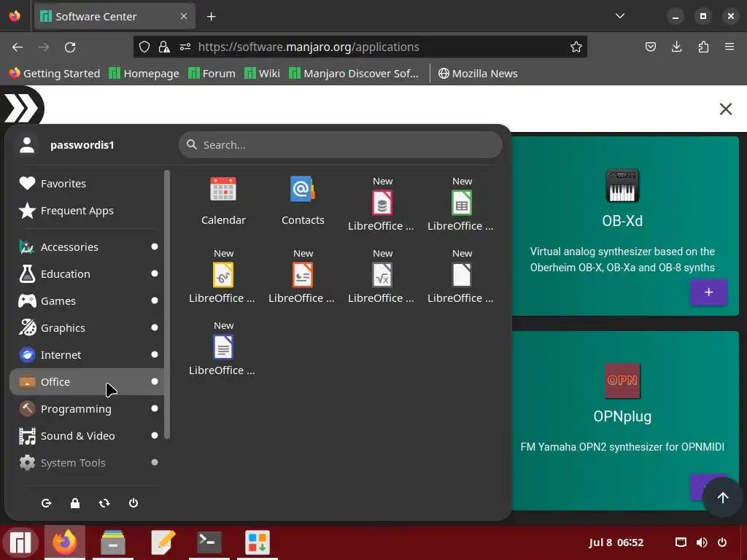Image resolution: width=747 pixels, height=560 pixels.
Task: Click the Save to Pocket icon
Action: [x=650, y=47]
